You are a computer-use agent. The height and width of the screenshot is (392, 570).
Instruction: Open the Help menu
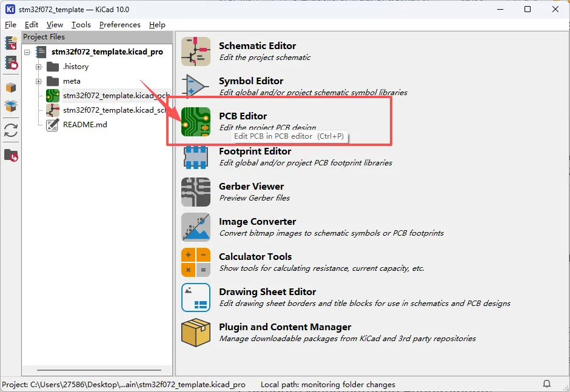[x=157, y=24]
